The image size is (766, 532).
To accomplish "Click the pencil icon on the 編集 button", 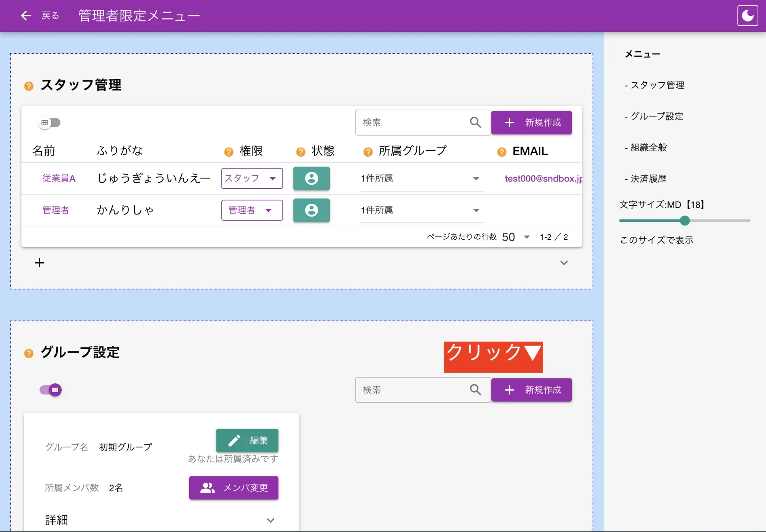I will [235, 440].
